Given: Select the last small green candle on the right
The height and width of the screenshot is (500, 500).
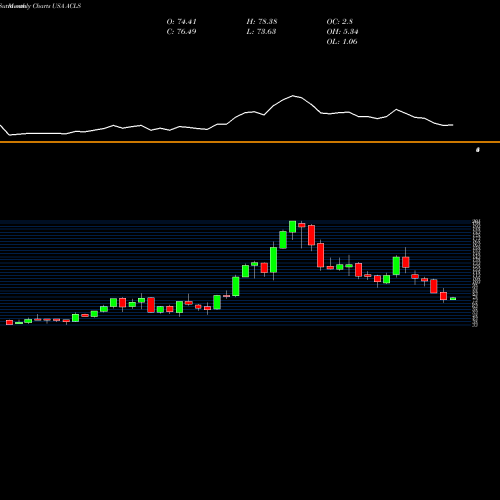Looking at the screenshot, I should coord(453,299).
